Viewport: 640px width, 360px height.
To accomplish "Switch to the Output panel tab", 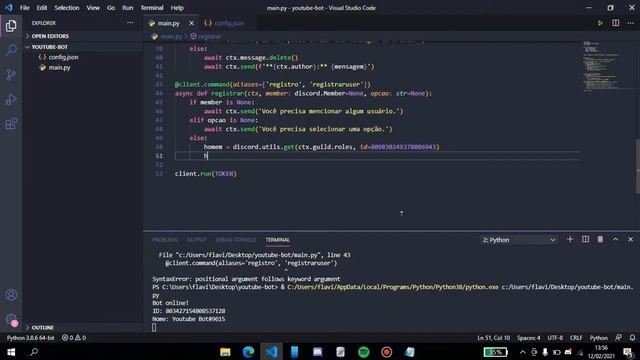I will pyautogui.click(x=197, y=240).
